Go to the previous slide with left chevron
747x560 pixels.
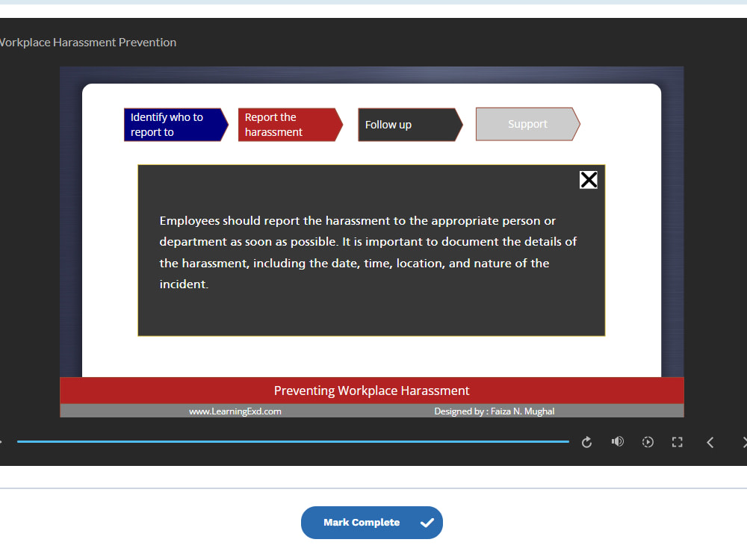point(710,443)
